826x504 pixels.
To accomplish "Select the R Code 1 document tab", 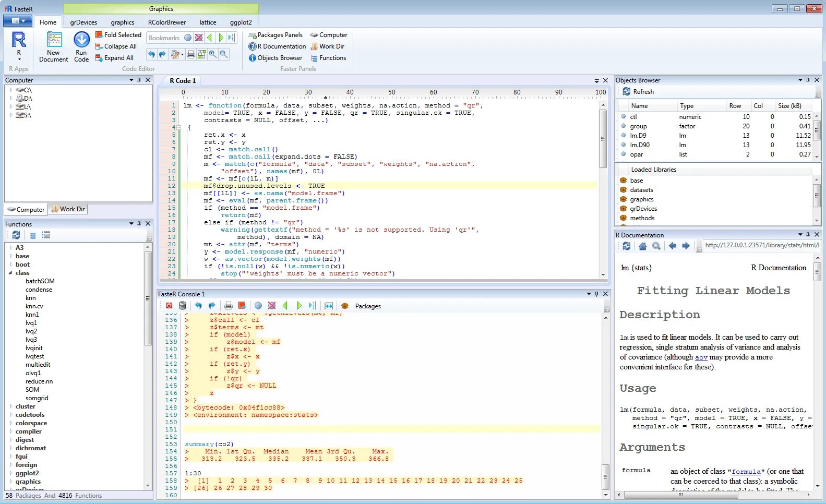I will pos(183,81).
